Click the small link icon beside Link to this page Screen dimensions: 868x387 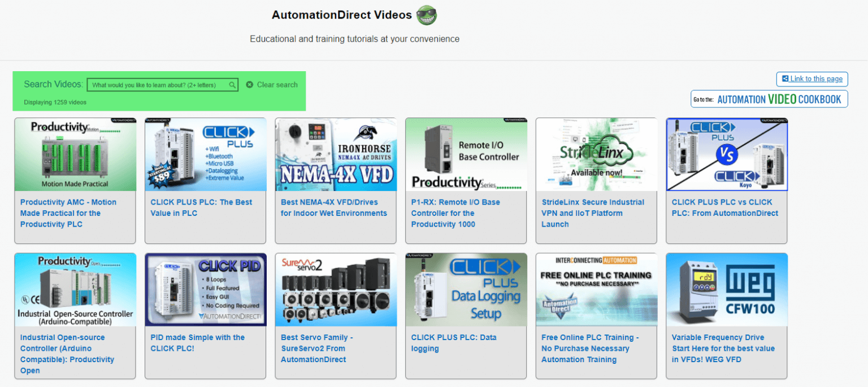tap(785, 79)
